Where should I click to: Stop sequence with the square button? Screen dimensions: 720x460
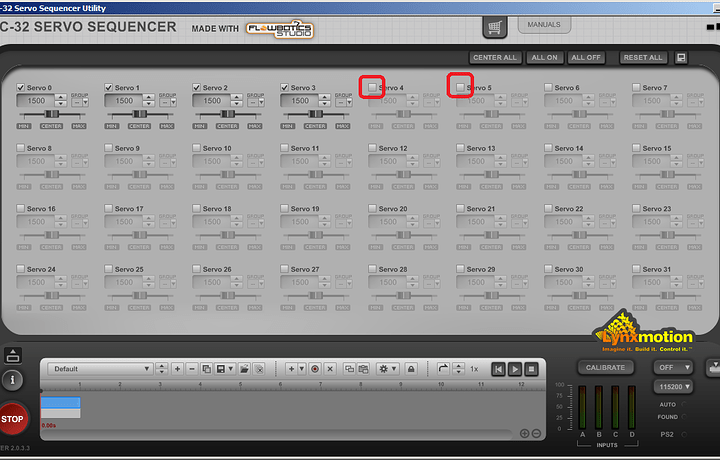[x=532, y=369]
